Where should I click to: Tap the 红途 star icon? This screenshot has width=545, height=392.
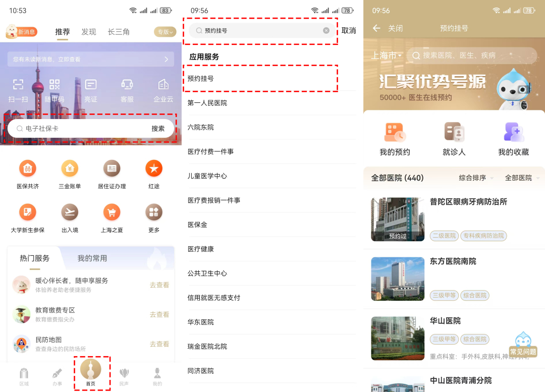(x=154, y=169)
